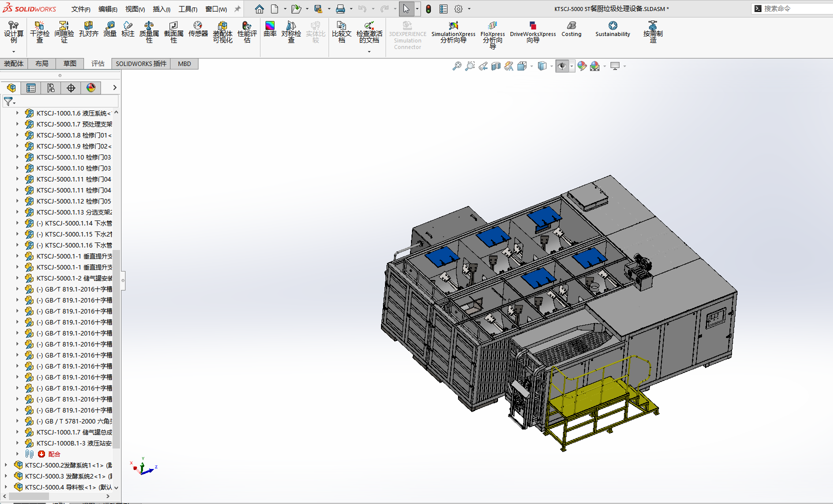Viewport: 833px width, 504px height.
Task: Open 质量属性 mass properties
Action: (149, 31)
